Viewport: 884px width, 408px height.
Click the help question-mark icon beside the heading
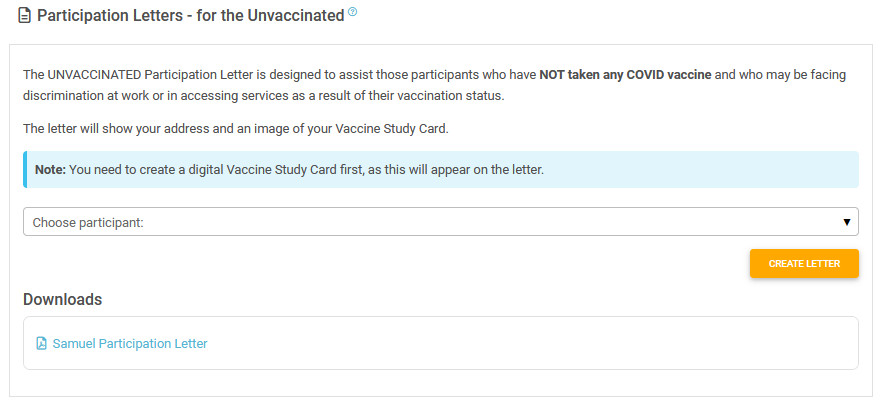point(353,11)
